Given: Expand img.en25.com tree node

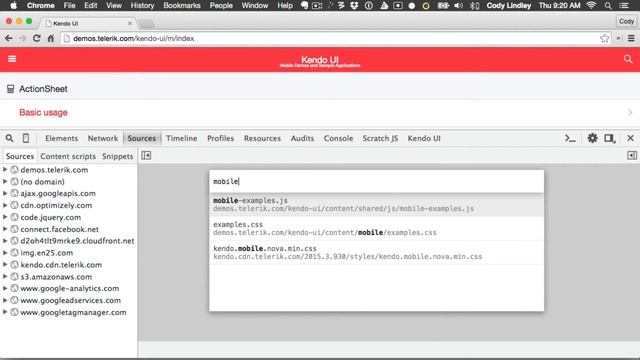Looking at the screenshot, I should [5, 253].
